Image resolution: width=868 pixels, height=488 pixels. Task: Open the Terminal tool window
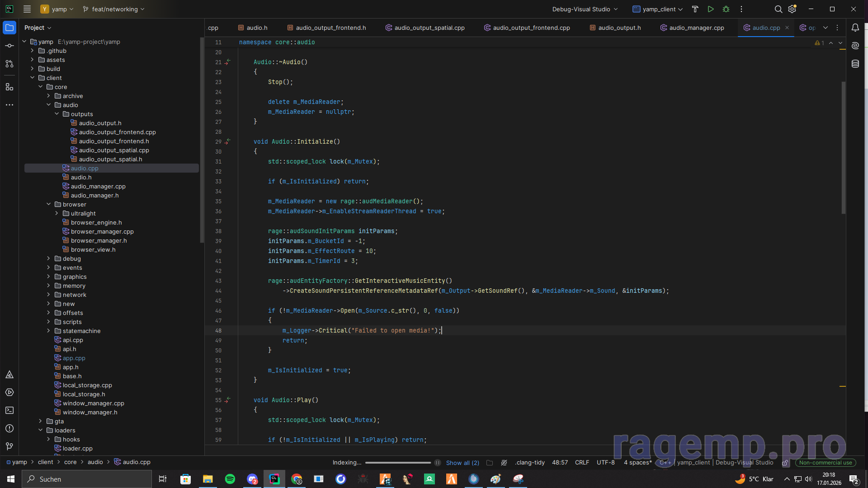point(9,410)
